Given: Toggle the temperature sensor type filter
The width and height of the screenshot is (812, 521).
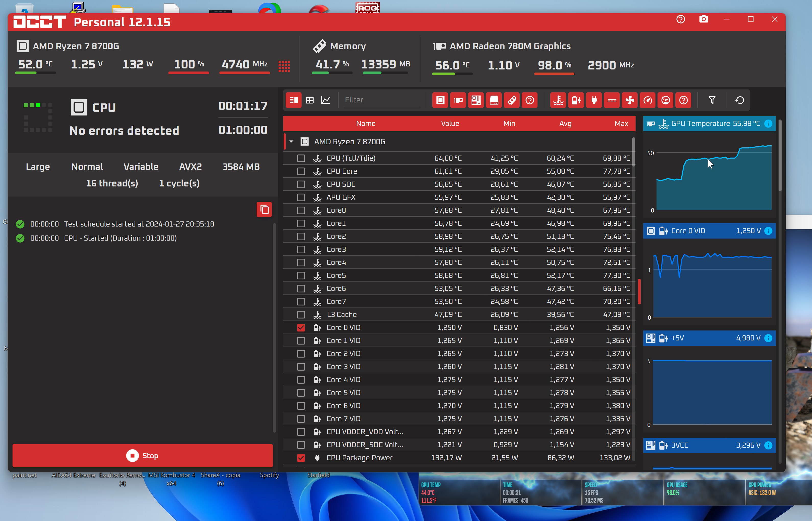Looking at the screenshot, I should [x=558, y=100].
